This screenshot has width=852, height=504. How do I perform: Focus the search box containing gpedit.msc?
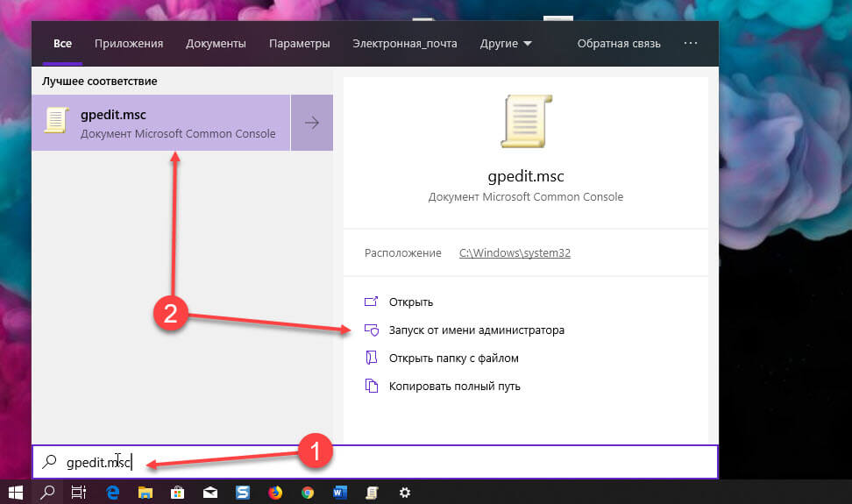coord(375,462)
